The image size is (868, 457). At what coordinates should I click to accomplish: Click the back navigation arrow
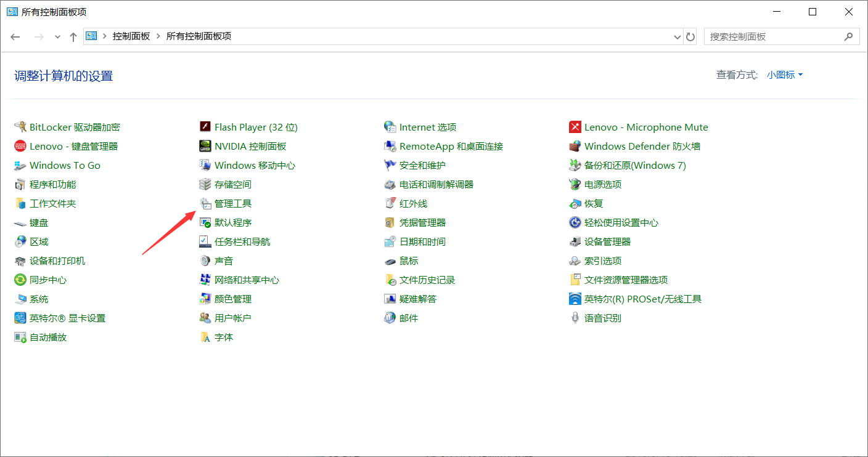click(15, 36)
